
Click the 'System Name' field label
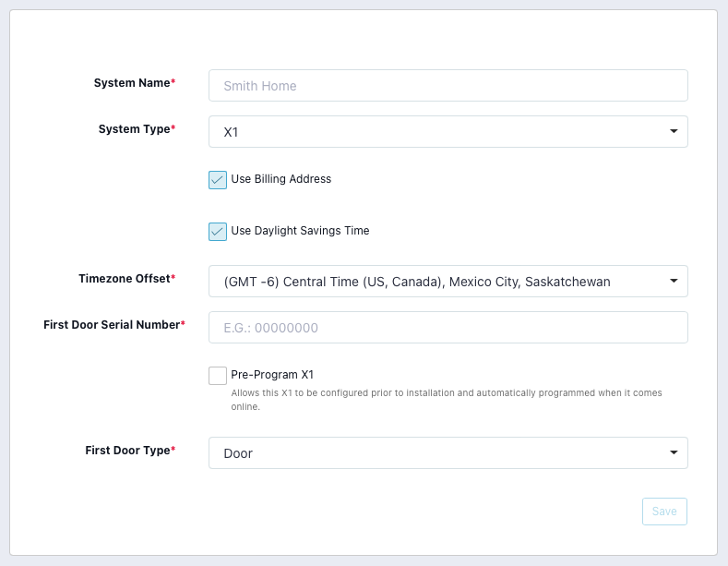pos(132,83)
